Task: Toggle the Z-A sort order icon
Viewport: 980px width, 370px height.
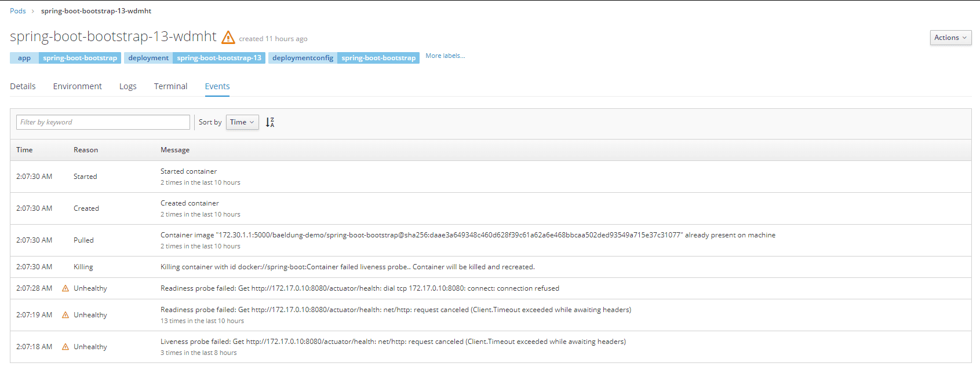Action: [x=270, y=122]
